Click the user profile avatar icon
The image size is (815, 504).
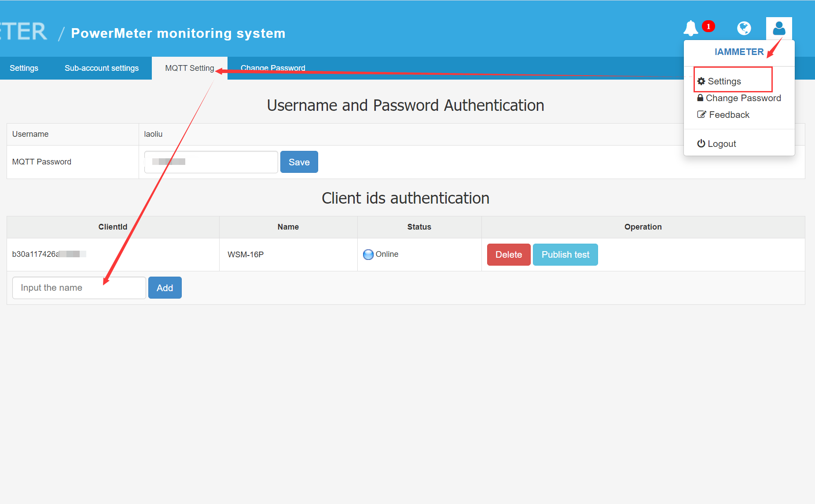778,29
